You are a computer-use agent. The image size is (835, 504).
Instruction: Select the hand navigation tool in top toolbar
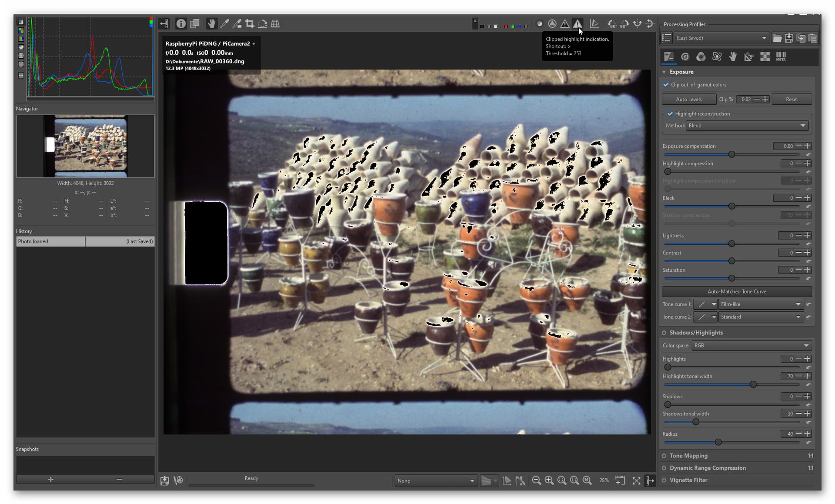pyautogui.click(x=211, y=24)
